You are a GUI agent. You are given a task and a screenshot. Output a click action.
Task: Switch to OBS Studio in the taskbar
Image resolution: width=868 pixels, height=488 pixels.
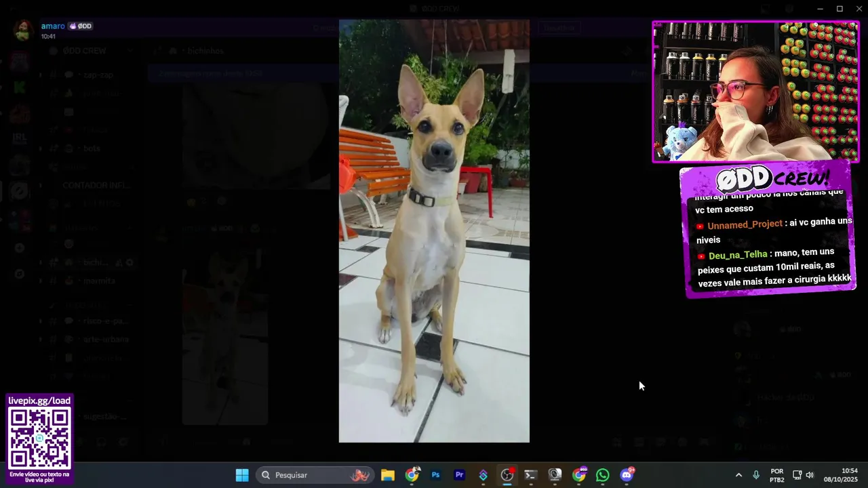pyautogui.click(x=507, y=475)
